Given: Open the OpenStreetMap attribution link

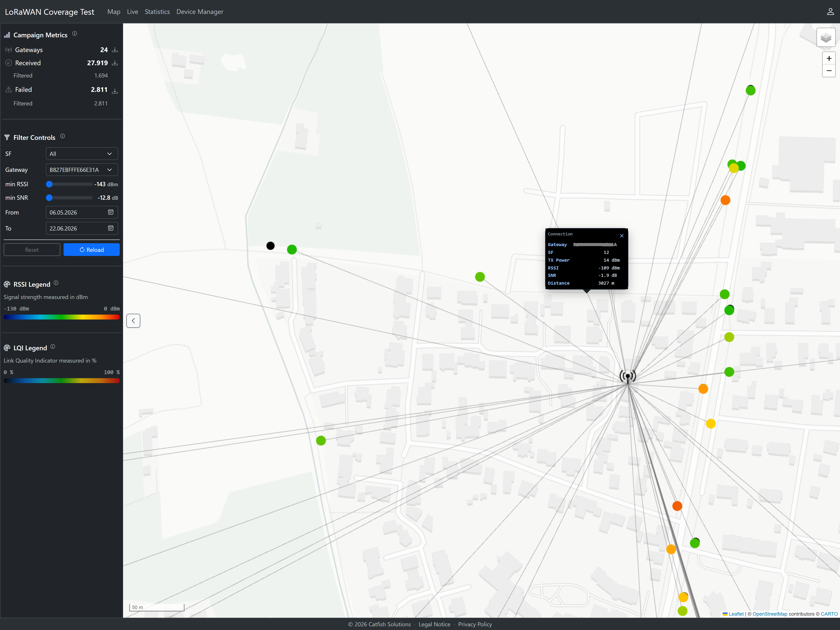Looking at the screenshot, I should coord(770,614).
